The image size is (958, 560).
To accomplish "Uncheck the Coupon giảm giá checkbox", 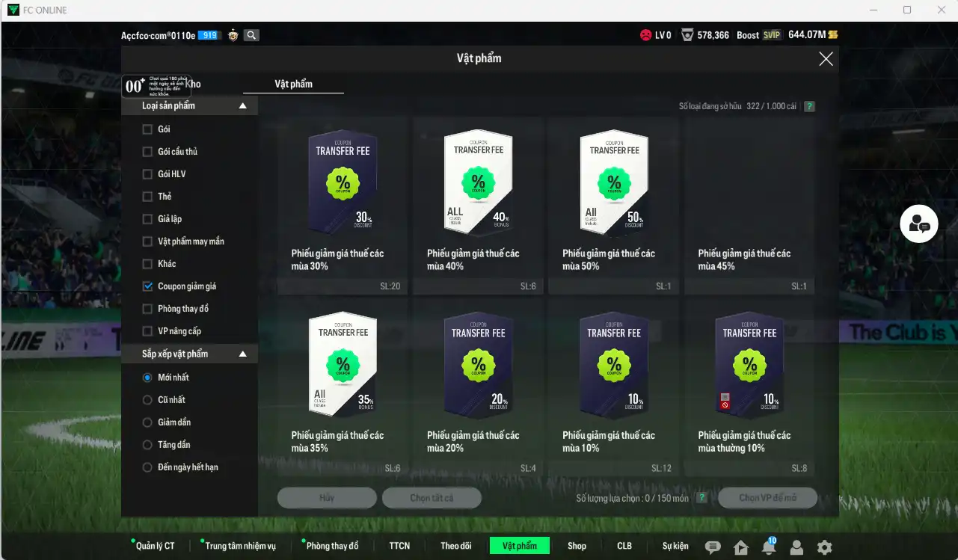I will click(x=147, y=286).
